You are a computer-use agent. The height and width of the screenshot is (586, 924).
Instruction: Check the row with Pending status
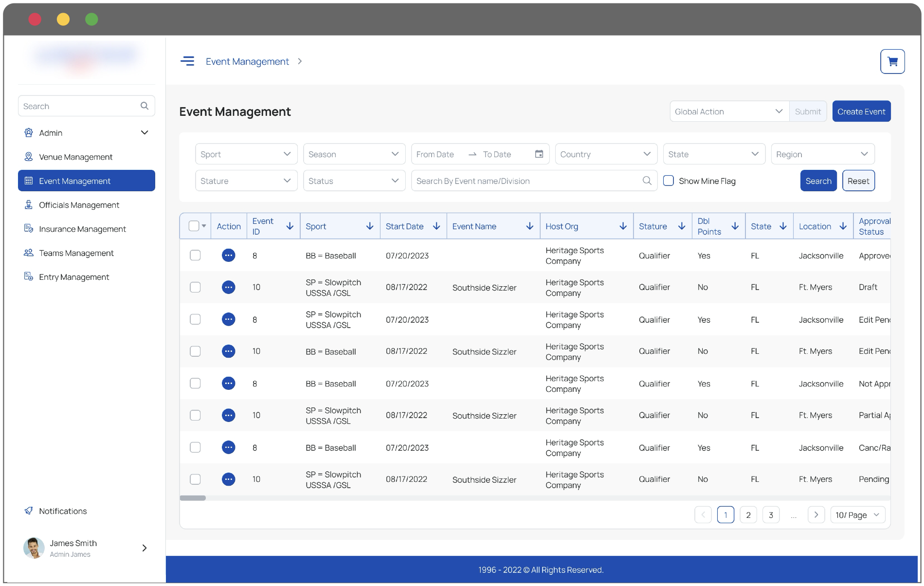(195, 479)
